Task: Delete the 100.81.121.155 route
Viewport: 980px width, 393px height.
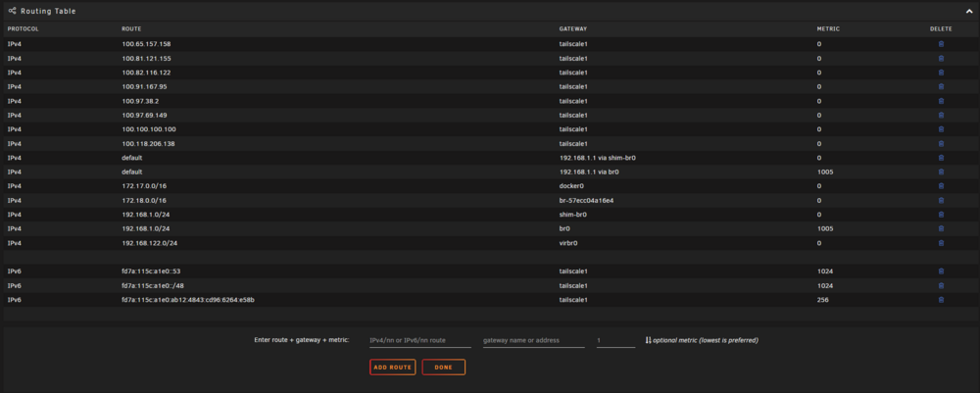Action: coord(941,58)
